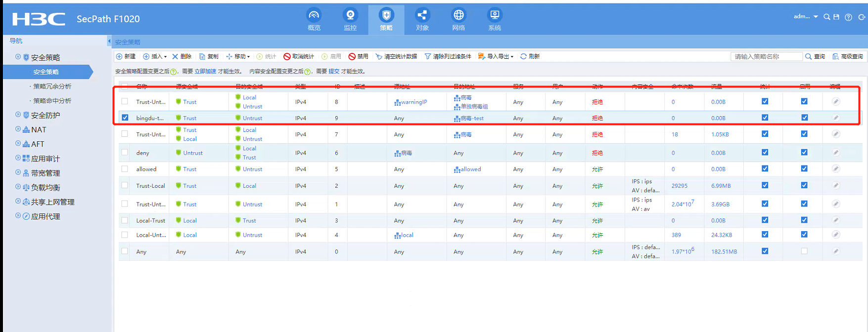Click the logout arrow icon in header
The image size is (868, 332).
(862, 17)
